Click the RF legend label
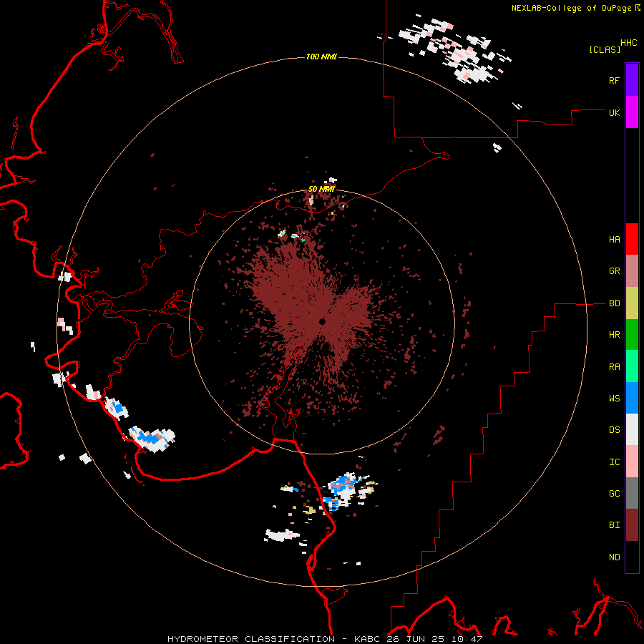The height and width of the screenshot is (644, 644). [614, 80]
